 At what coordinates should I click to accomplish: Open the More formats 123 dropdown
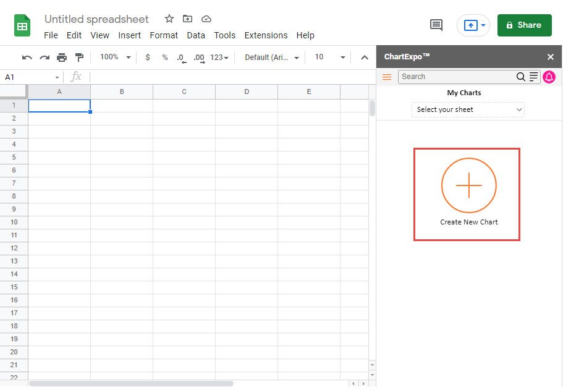[219, 58]
